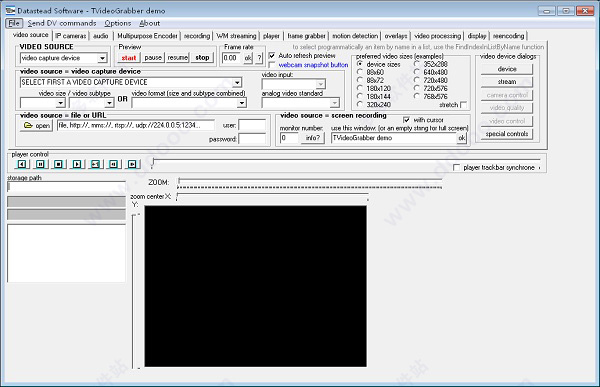Select the 720x576 video size option
The height and width of the screenshot is (387, 600).
coord(417,88)
